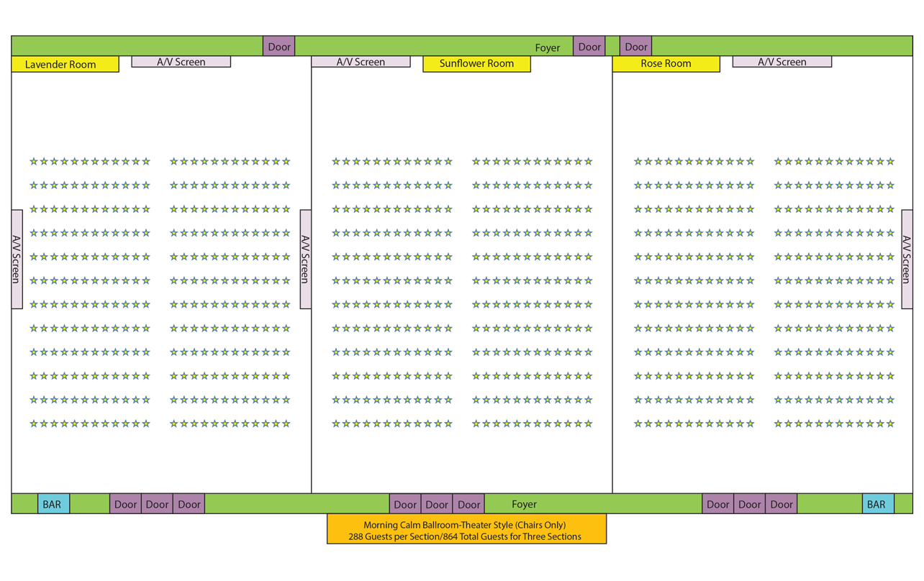The image size is (924, 581).
Task: Click first bottom Door next to left BAR
Action: (125, 504)
